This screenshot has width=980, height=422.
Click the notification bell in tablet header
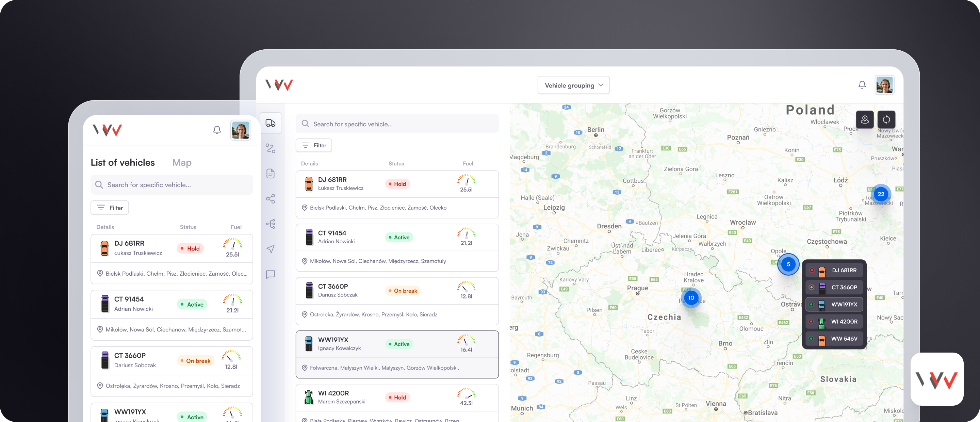click(x=862, y=85)
